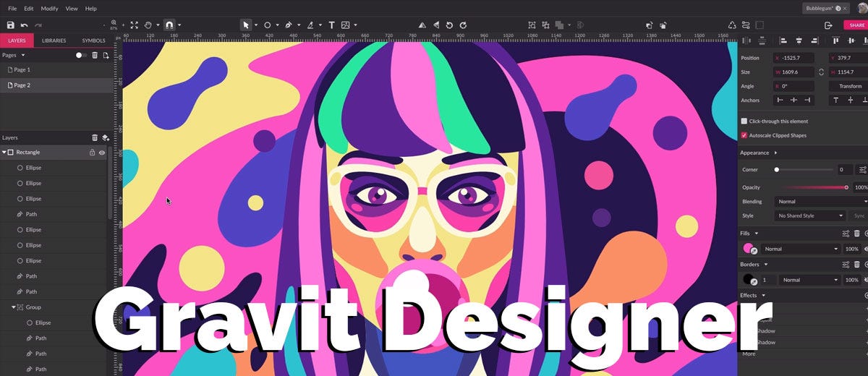Click the vectorize triangle icon
The width and height of the screenshot is (868, 376).
tap(731, 25)
